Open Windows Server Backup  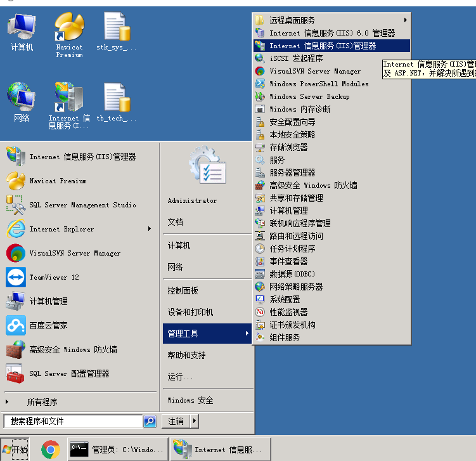click(x=331, y=96)
